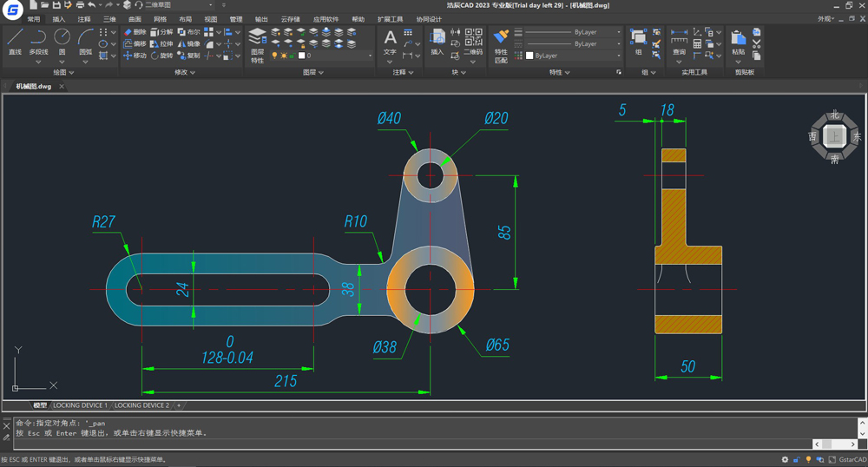Screen dimensions: 868x467
Task: Open the Insert (插入) ribbon tab
Action: [58, 19]
